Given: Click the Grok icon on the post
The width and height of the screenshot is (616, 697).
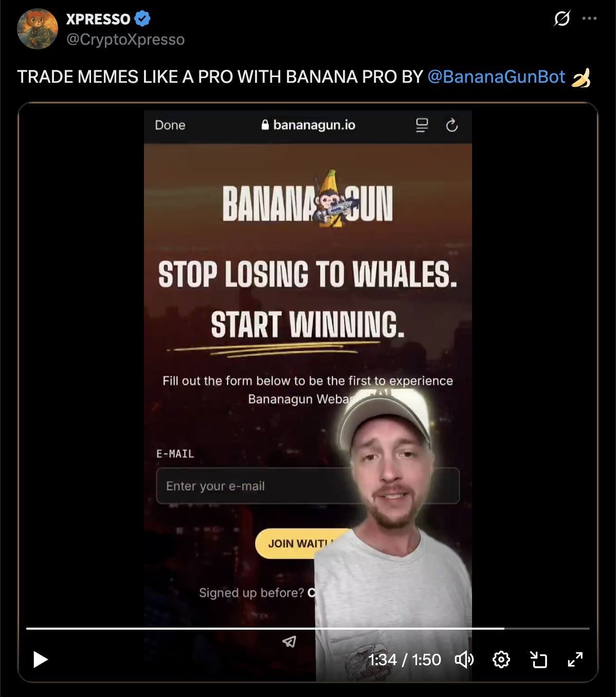Looking at the screenshot, I should tap(562, 19).
